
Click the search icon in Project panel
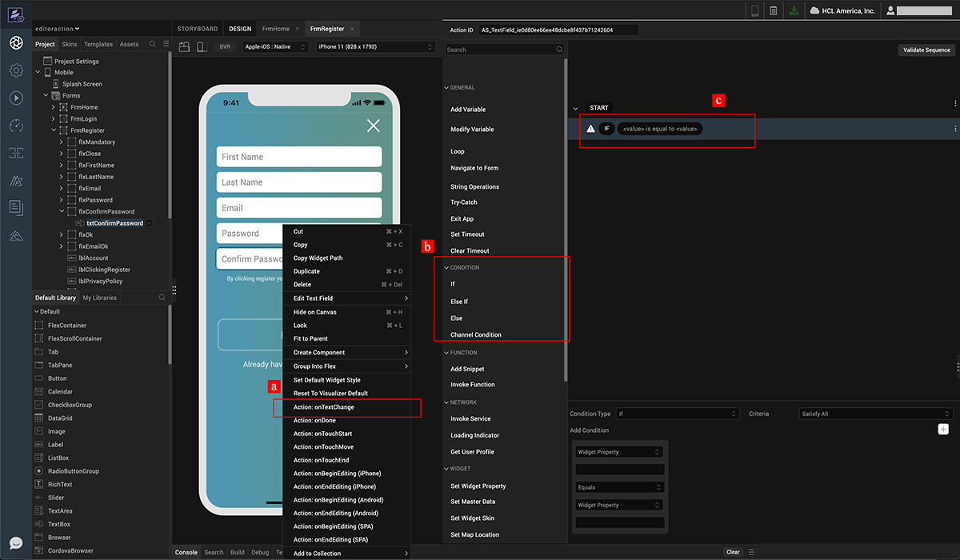(153, 44)
